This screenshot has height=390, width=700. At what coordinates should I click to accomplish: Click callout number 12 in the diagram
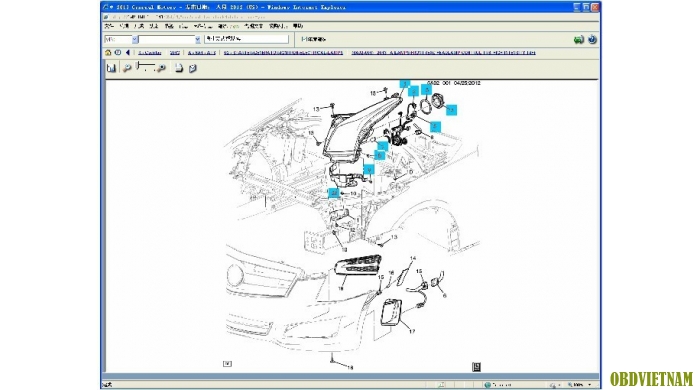pos(352,230)
